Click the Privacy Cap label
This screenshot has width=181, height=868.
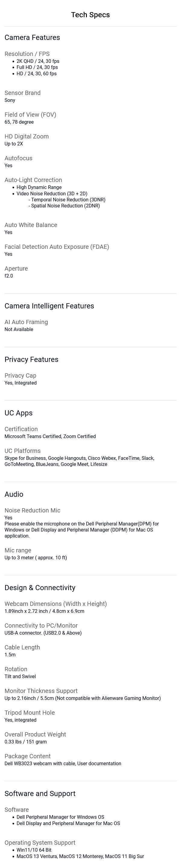[21, 376]
